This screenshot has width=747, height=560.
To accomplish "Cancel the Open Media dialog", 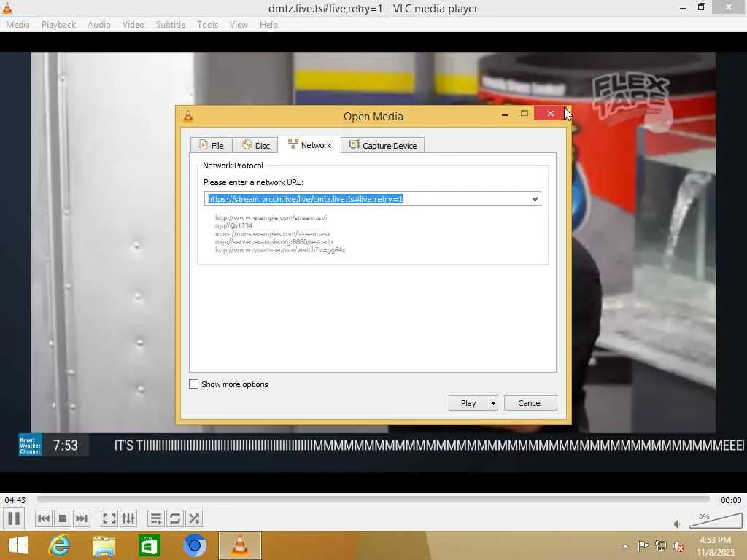I will (x=530, y=402).
